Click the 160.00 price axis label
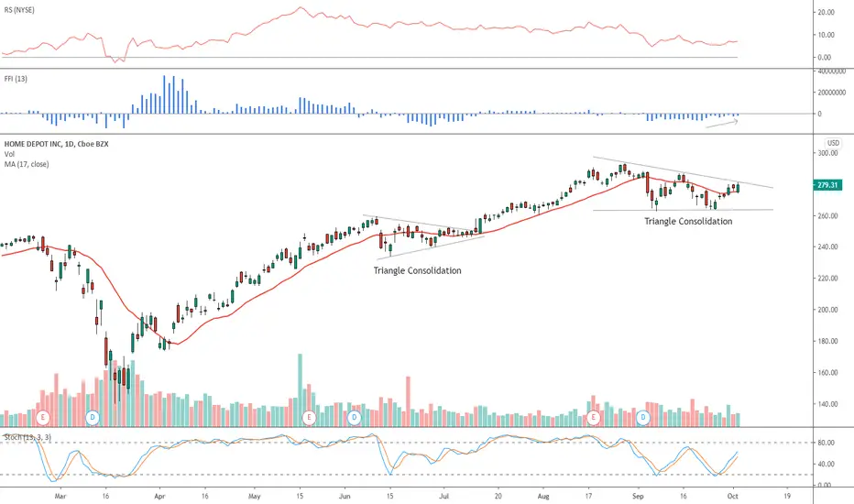The width and height of the screenshot is (854, 504). pyautogui.click(x=827, y=373)
